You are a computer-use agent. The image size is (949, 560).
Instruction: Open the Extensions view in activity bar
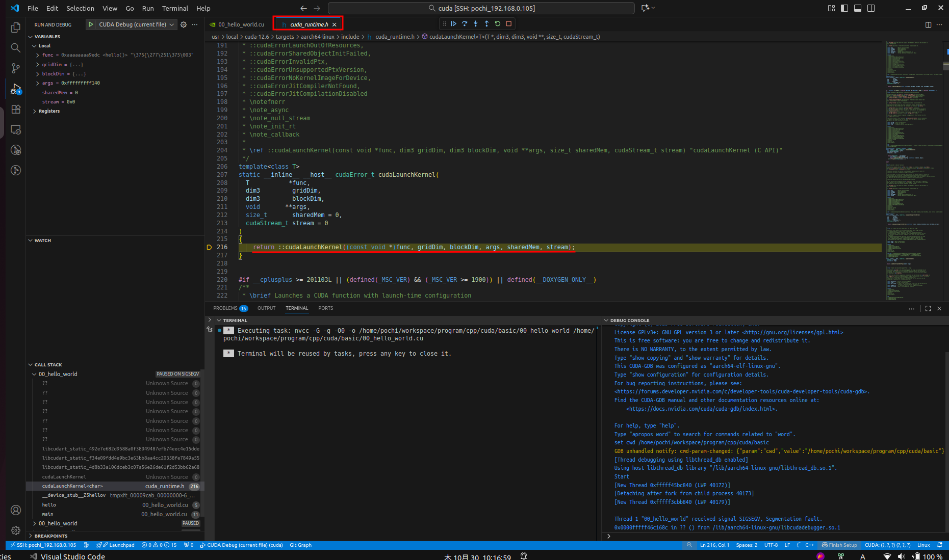click(16, 109)
